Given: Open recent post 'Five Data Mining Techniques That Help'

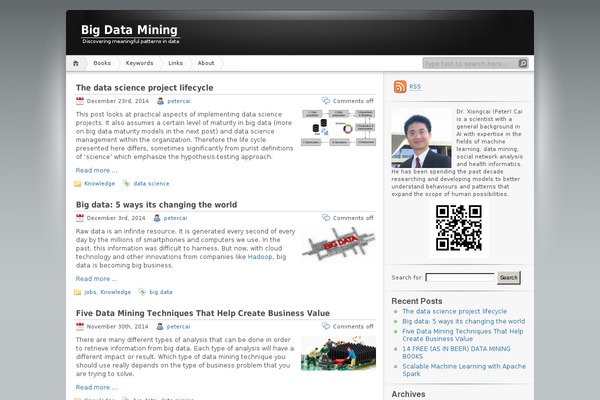Looking at the screenshot, I should tap(463, 335).
